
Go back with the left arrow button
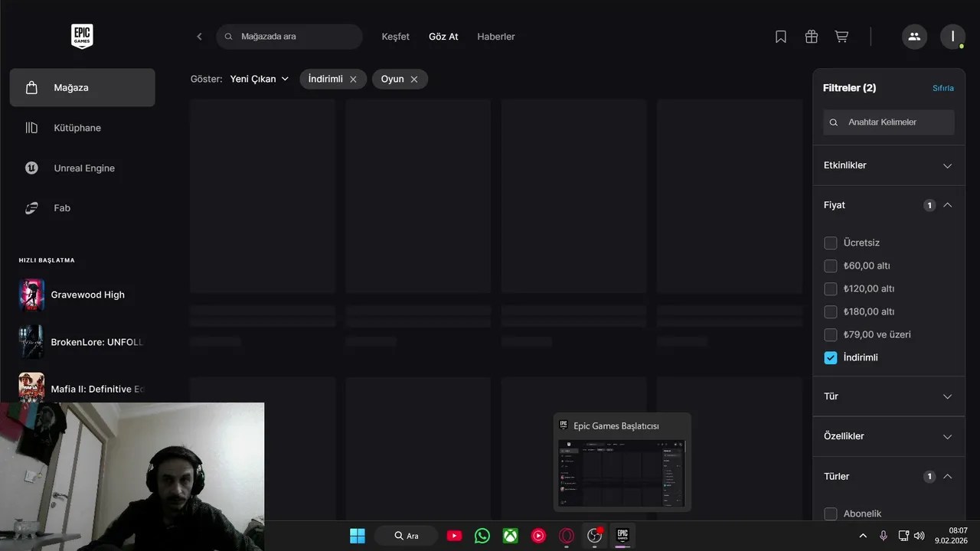tap(199, 37)
